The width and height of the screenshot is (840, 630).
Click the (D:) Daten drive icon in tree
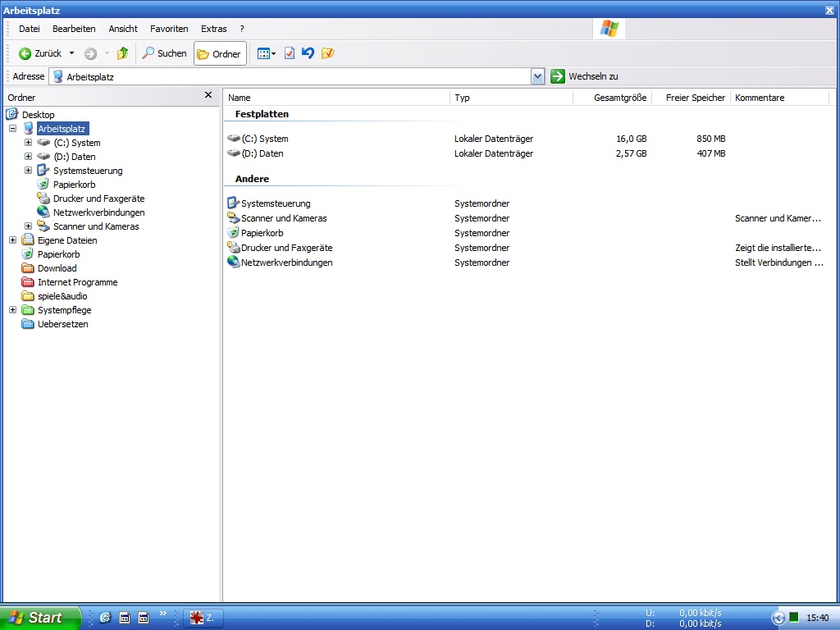43,157
